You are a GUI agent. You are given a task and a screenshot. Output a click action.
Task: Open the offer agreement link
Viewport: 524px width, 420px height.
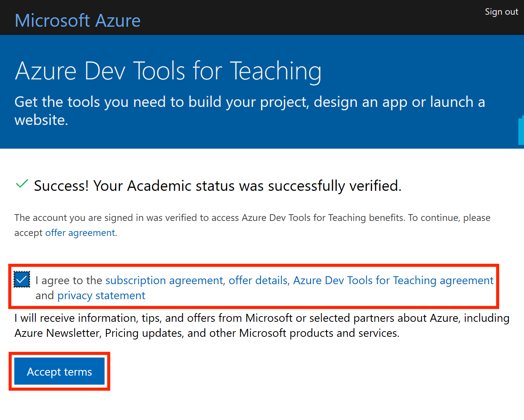click(x=80, y=233)
